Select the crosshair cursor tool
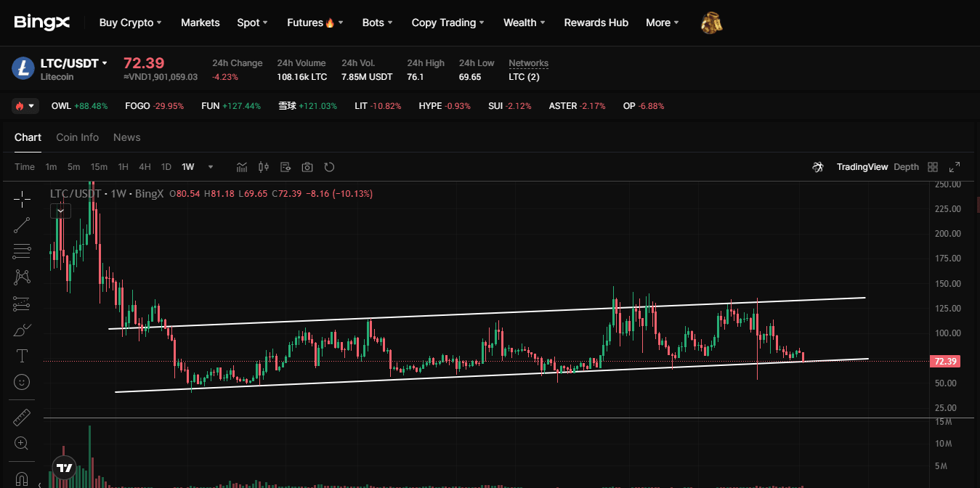 click(22, 198)
